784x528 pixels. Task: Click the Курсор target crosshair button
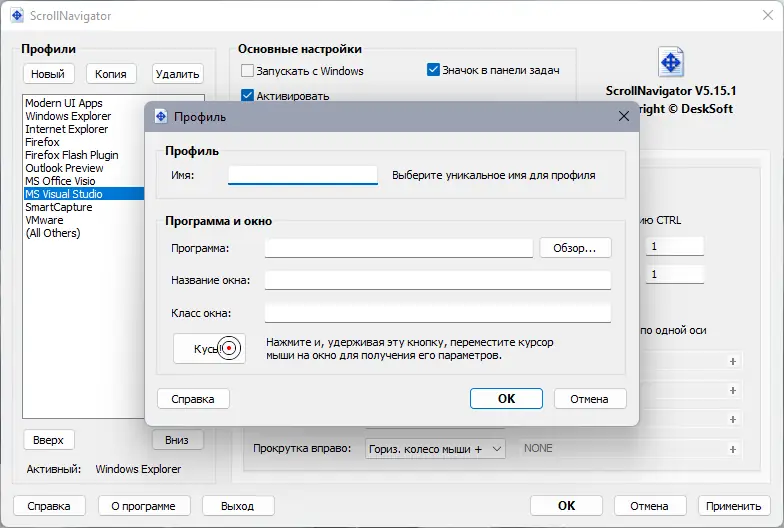(210, 348)
